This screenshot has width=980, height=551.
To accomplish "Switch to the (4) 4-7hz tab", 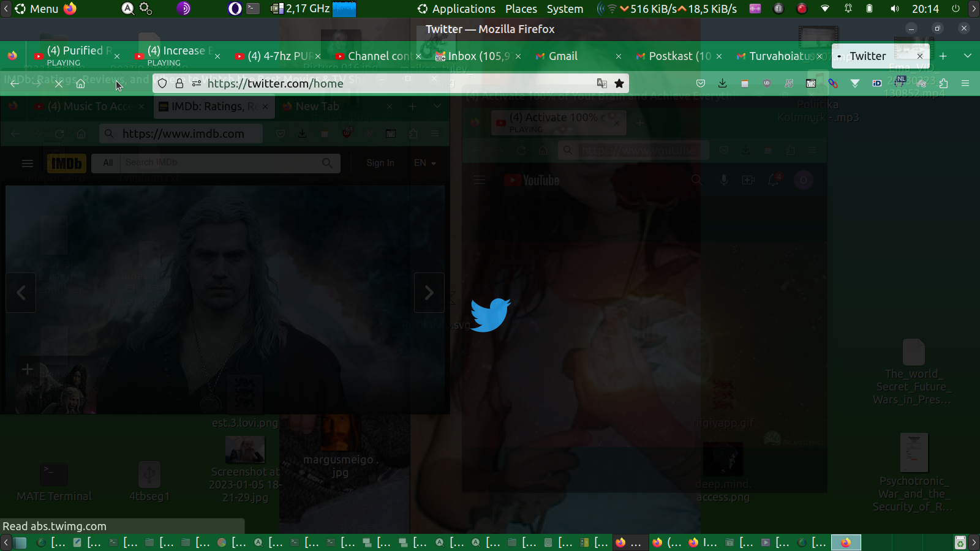I will coord(278,56).
